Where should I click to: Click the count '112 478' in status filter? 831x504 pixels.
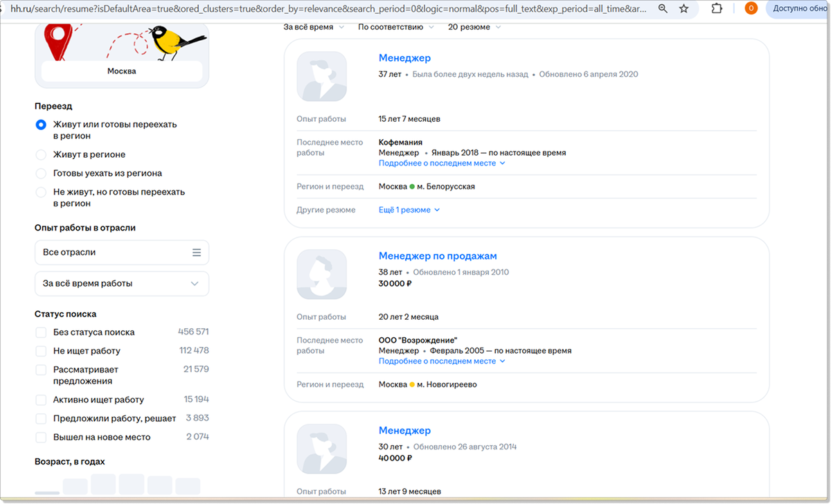tap(194, 350)
